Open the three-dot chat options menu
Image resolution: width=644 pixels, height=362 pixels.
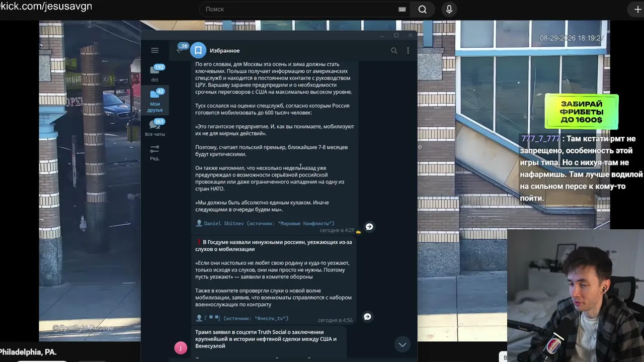point(408,50)
